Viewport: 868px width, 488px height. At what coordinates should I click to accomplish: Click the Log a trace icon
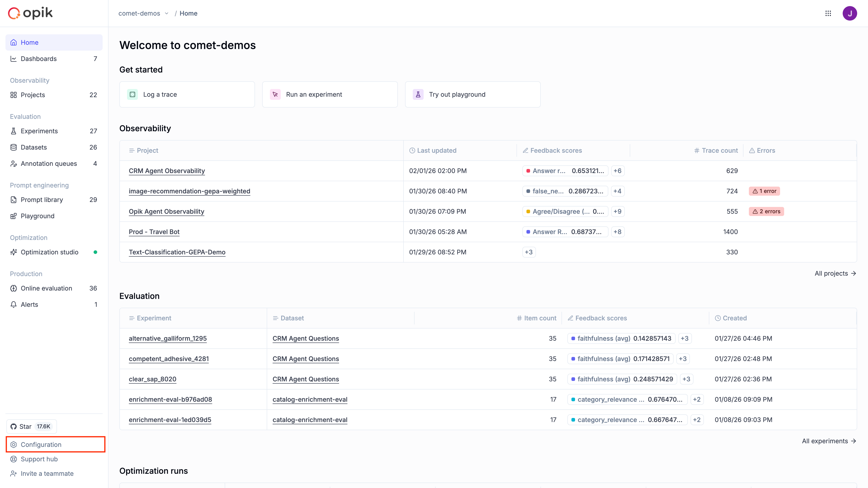tap(132, 94)
